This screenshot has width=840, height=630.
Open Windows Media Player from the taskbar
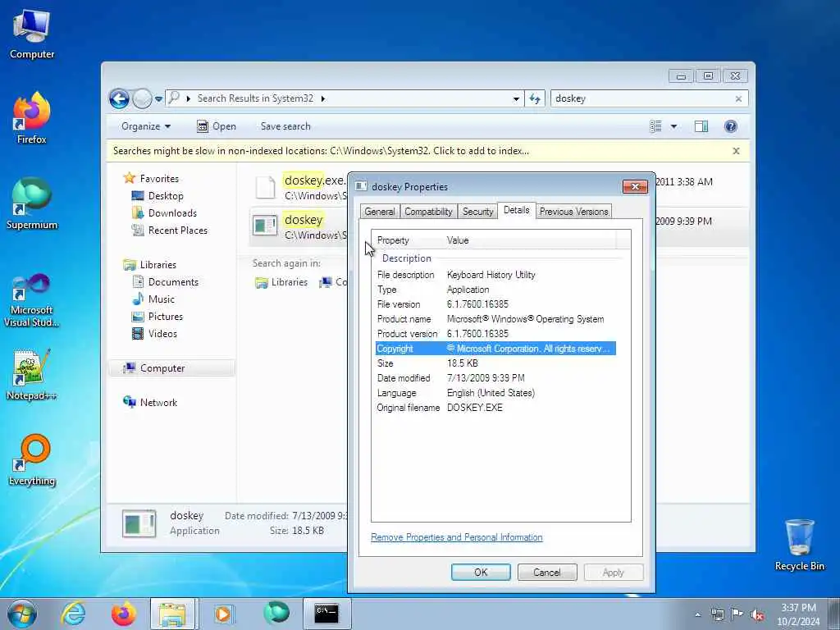click(x=223, y=614)
